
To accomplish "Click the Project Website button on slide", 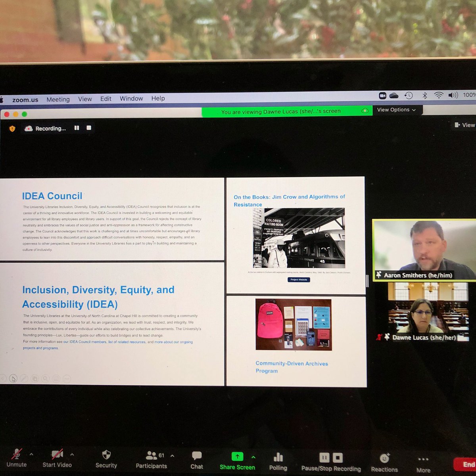I will click(299, 280).
